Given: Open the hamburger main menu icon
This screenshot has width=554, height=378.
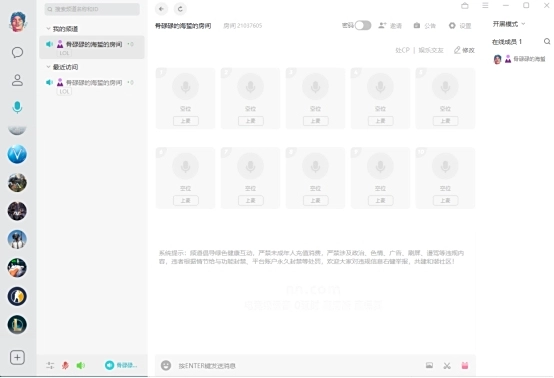Looking at the screenshot, I should (x=485, y=5).
